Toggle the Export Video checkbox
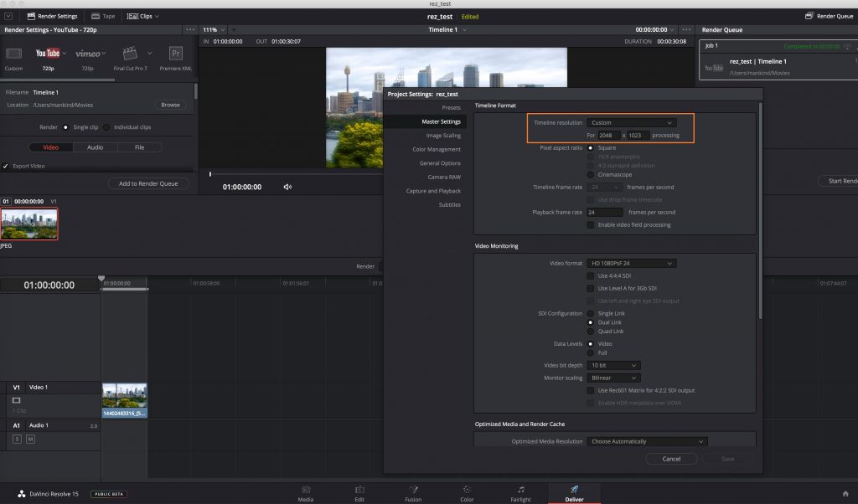Screen dimensions: 858x504 click(6, 166)
